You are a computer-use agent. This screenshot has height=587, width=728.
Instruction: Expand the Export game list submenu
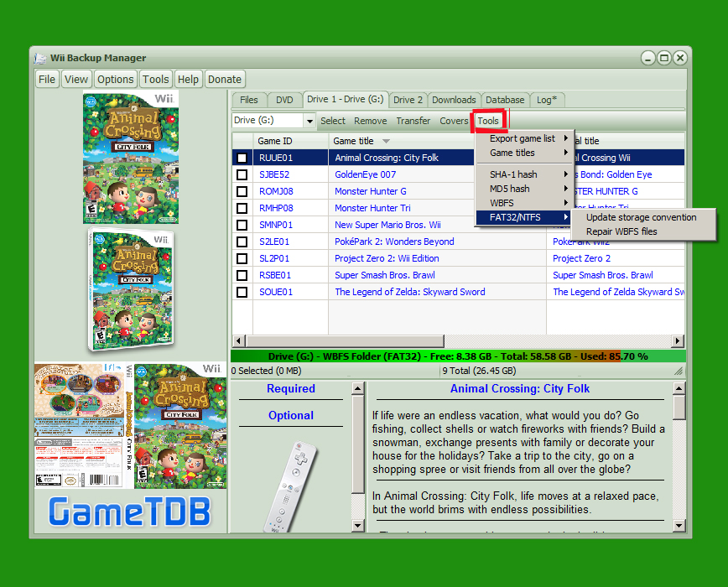pyautogui.click(x=525, y=138)
